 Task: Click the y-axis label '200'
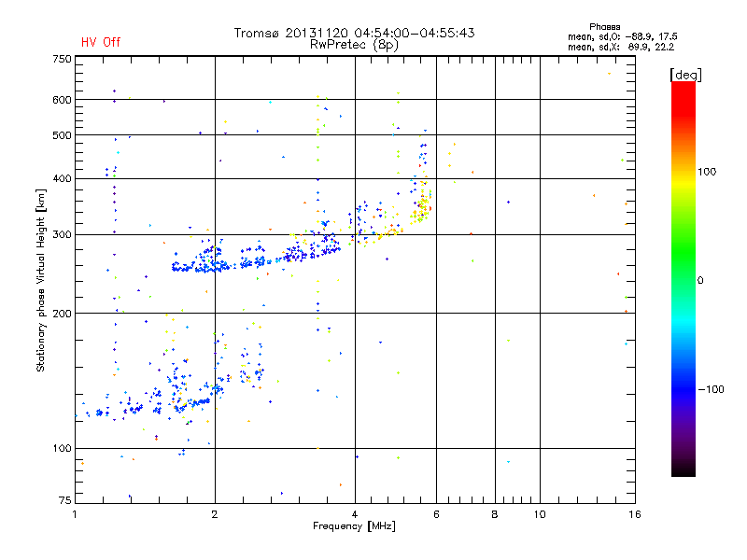click(x=62, y=314)
